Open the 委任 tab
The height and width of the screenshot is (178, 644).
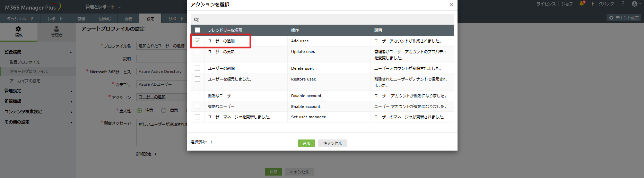click(x=129, y=19)
